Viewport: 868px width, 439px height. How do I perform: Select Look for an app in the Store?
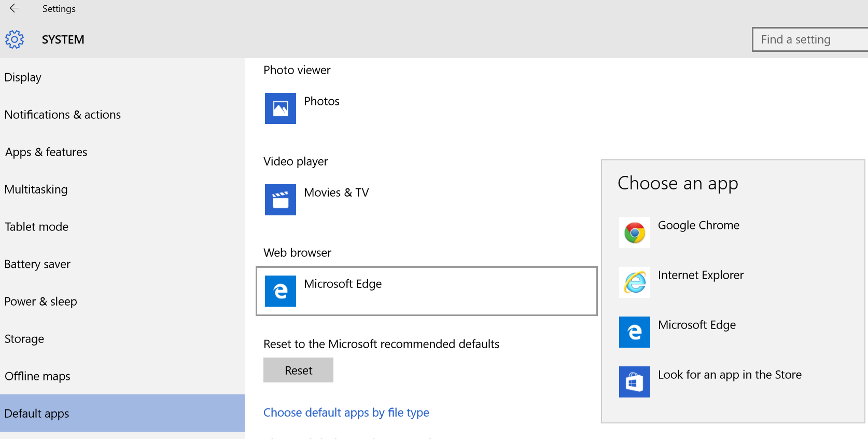coord(730,375)
